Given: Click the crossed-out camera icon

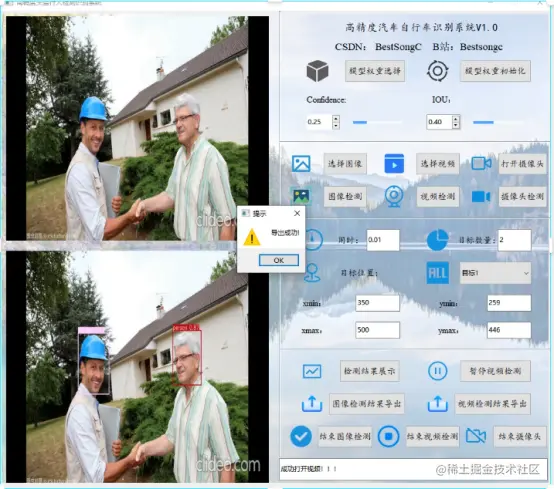Looking at the screenshot, I should click(476, 436).
